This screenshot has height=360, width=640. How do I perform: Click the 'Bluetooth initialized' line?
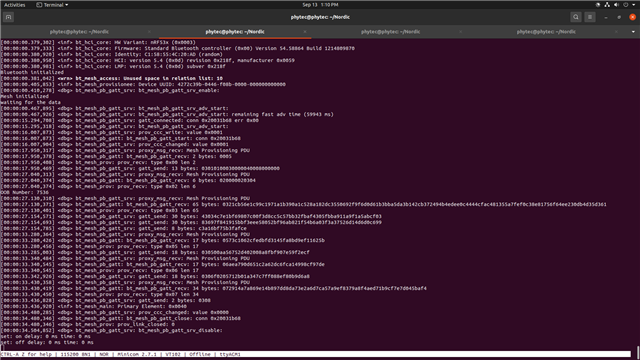point(32,72)
